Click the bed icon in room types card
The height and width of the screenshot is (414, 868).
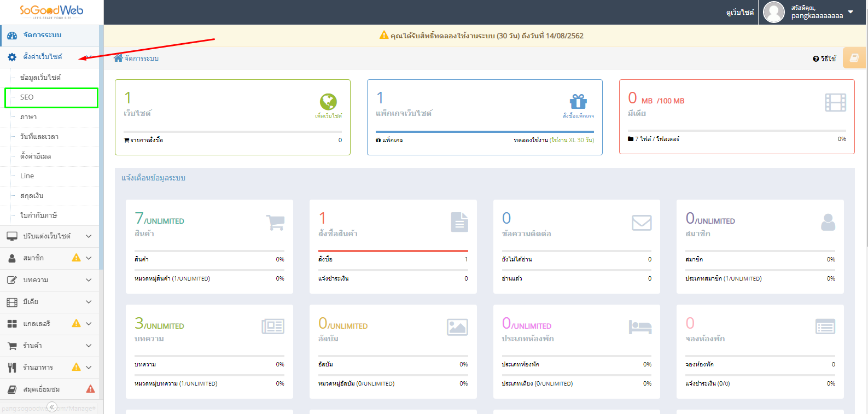(640, 327)
